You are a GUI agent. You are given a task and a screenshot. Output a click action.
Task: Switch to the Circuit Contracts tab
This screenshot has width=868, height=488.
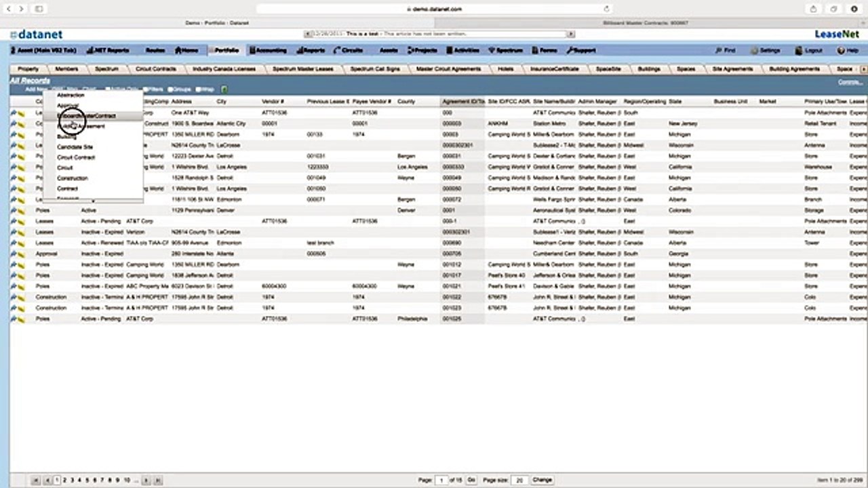(155, 69)
